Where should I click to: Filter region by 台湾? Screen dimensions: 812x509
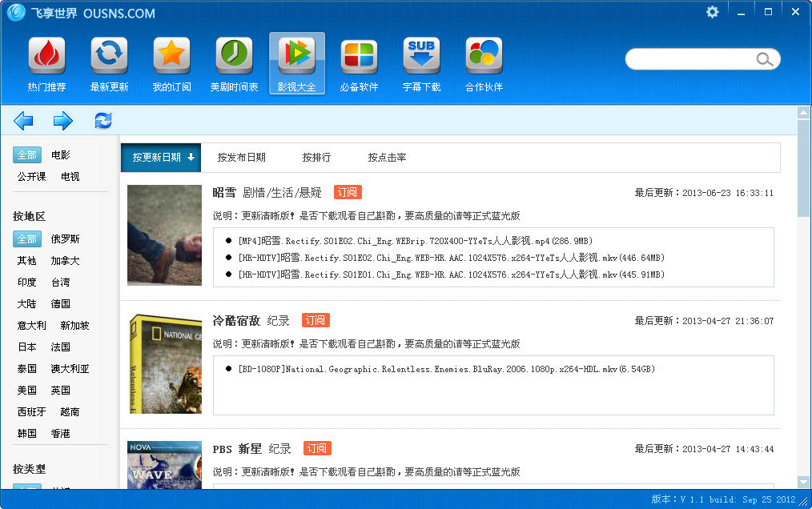(x=61, y=283)
